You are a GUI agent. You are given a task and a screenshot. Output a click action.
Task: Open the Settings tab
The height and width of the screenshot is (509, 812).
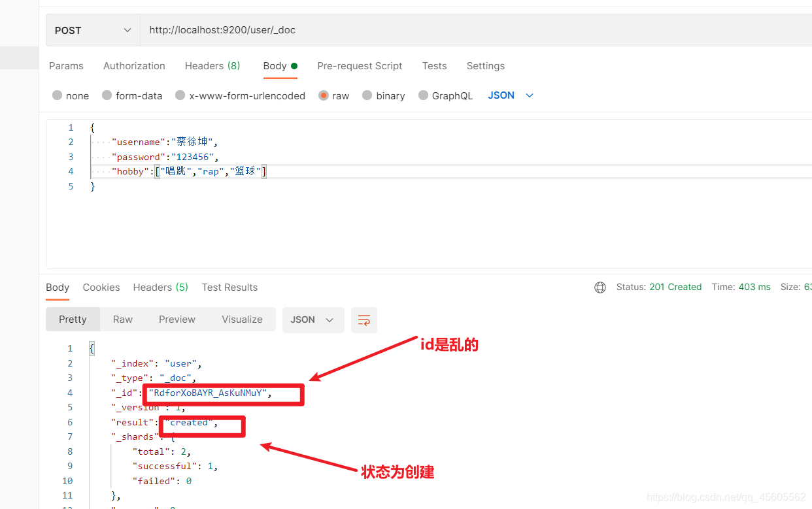(485, 66)
